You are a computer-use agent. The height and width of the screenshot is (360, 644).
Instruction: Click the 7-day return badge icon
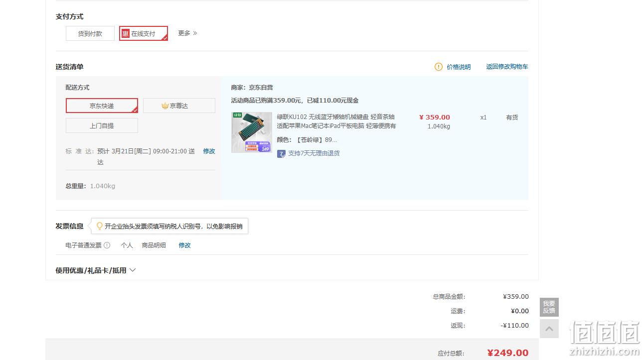pyautogui.click(x=281, y=153)
